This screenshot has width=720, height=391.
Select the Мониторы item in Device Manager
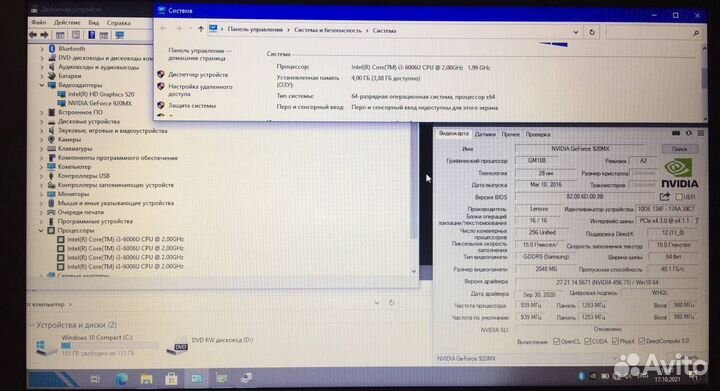(x=73, y=194)
